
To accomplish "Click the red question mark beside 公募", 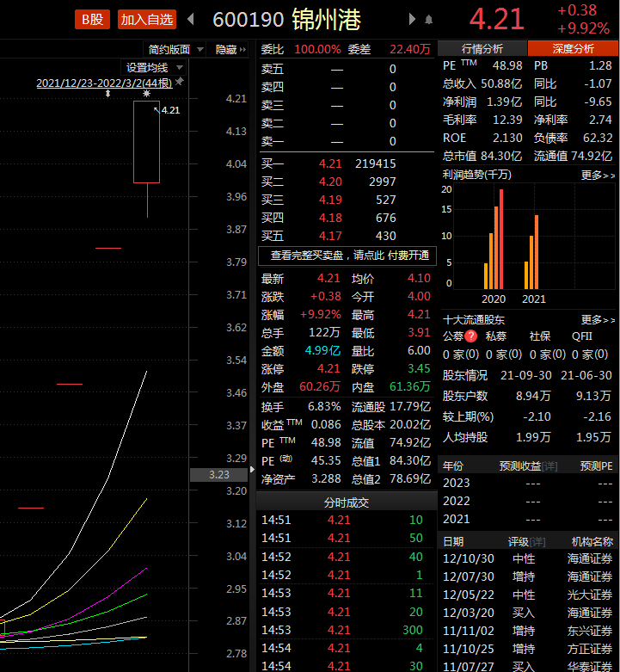I will tap(471, 336).
